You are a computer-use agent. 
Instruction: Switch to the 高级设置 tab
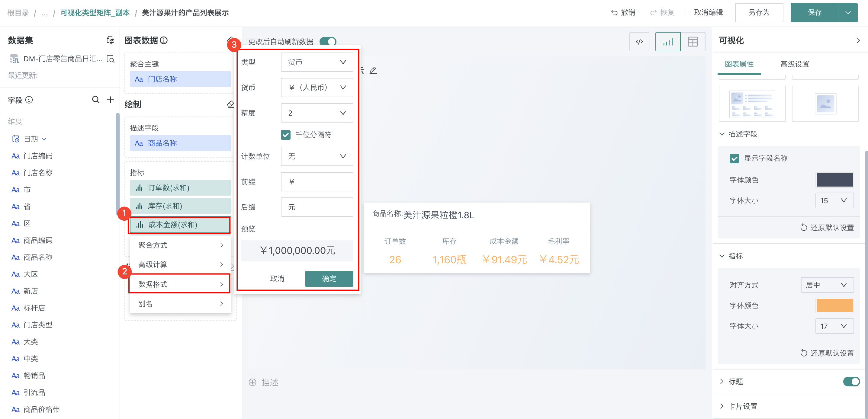tap(794, 64)
